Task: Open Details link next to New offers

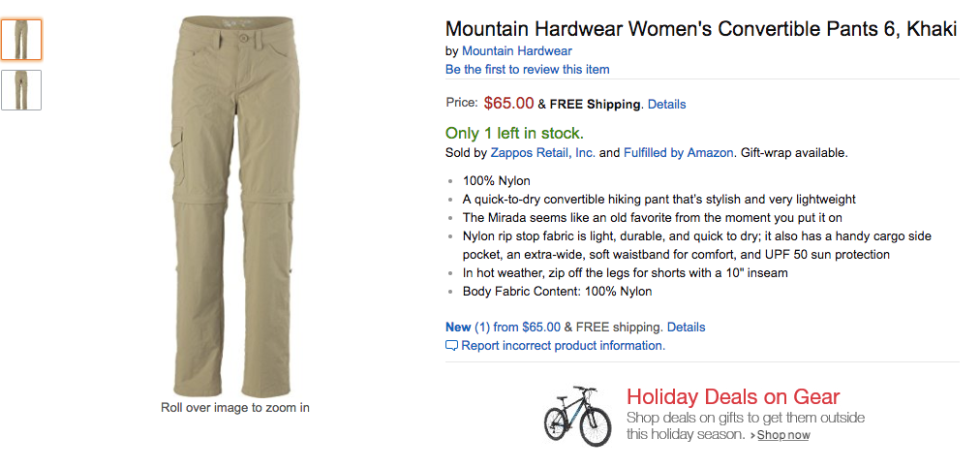Action: (686, 327)
